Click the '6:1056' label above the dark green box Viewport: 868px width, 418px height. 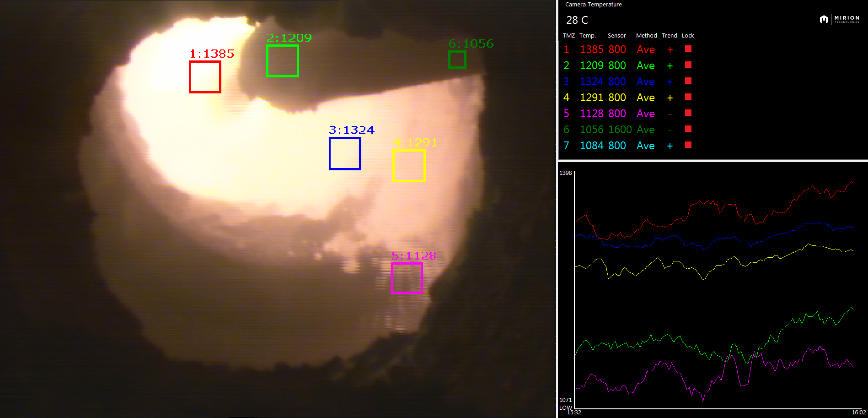(x=471, y=43)
